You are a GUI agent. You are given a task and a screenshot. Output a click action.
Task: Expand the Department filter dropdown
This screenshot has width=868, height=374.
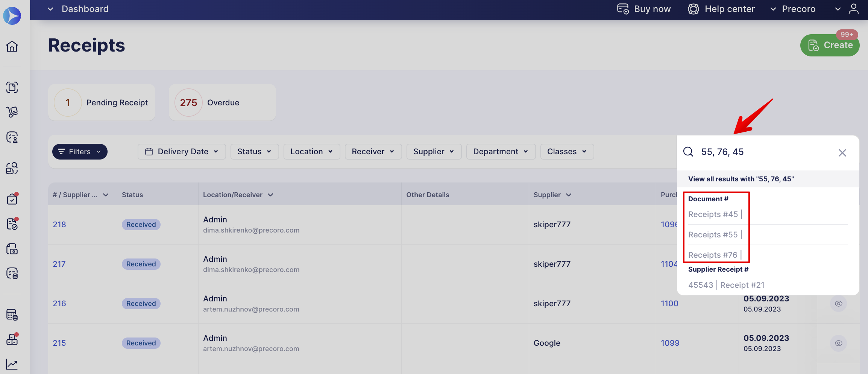point(501,152)
